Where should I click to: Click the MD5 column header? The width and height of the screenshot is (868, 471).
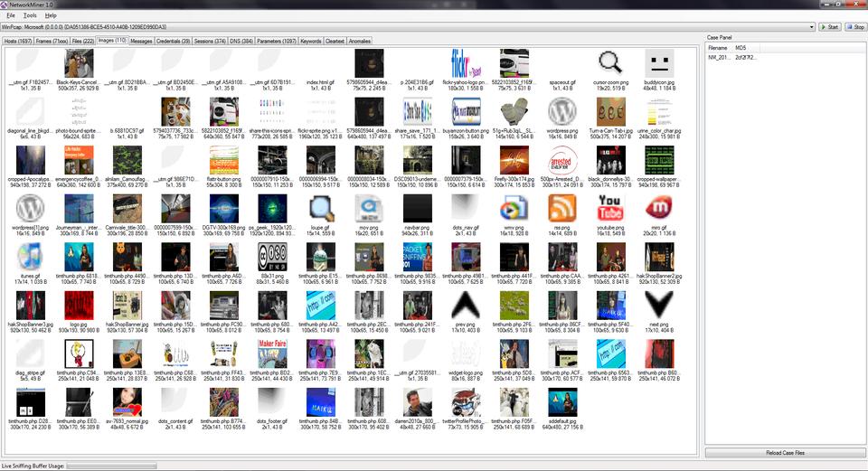click(x=741, y=47)
